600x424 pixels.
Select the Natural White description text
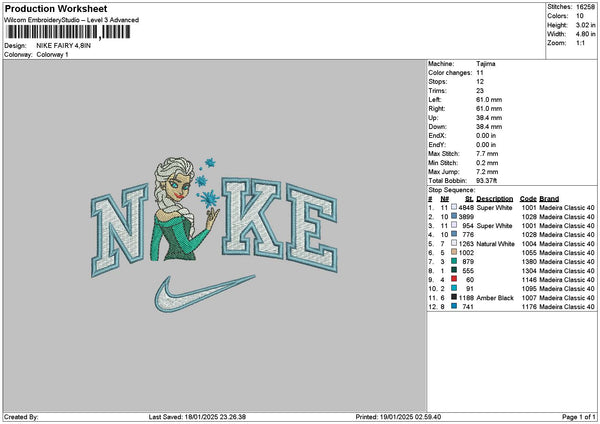pyautogui.click(x=496, y=244)
